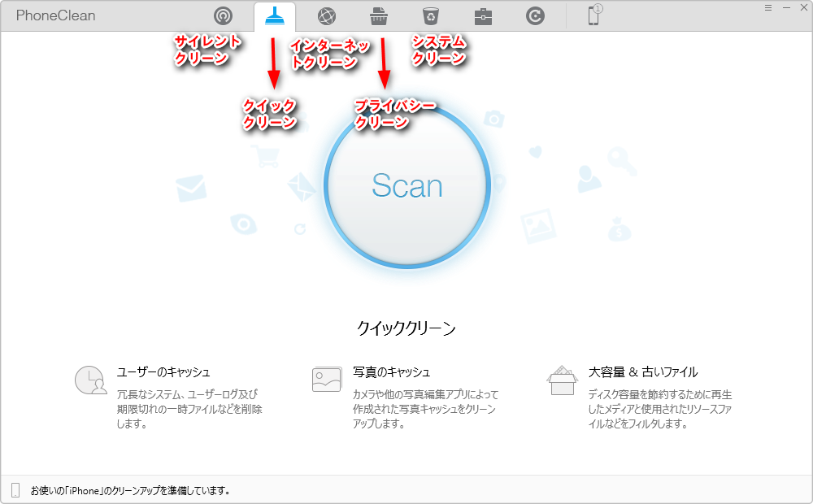Screen dimensions: 813x504
Task: Open the Internet Clean globe icon
Action: (x=327, y=16)
